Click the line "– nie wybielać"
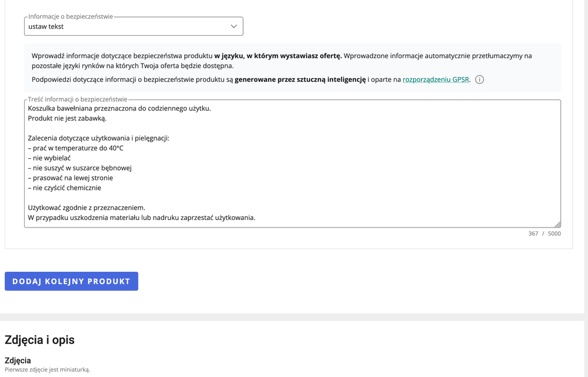The width and height of the screenshot is (588, 377). click(x=49, y=158)
